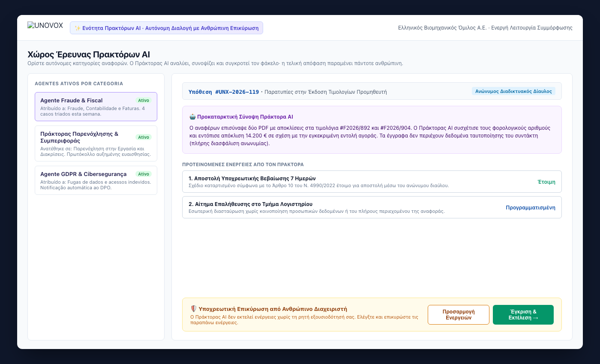Click the Προγραμματισμένη status label

(x=531, y=207)
